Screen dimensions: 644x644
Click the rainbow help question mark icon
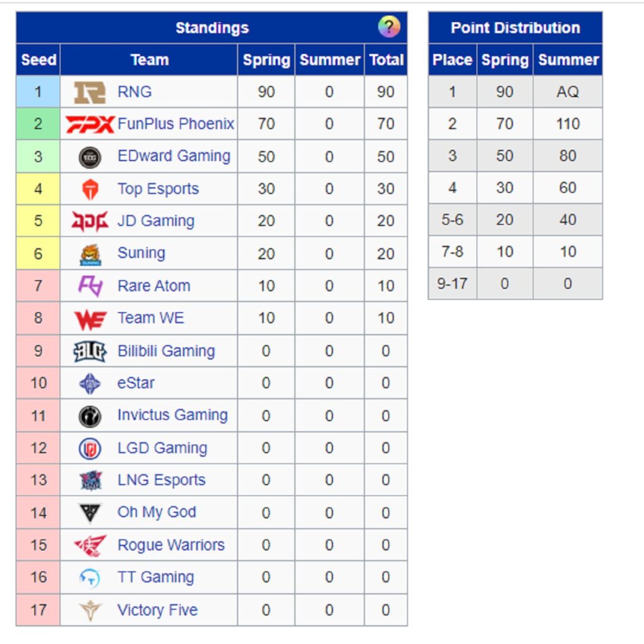(389, 26)
